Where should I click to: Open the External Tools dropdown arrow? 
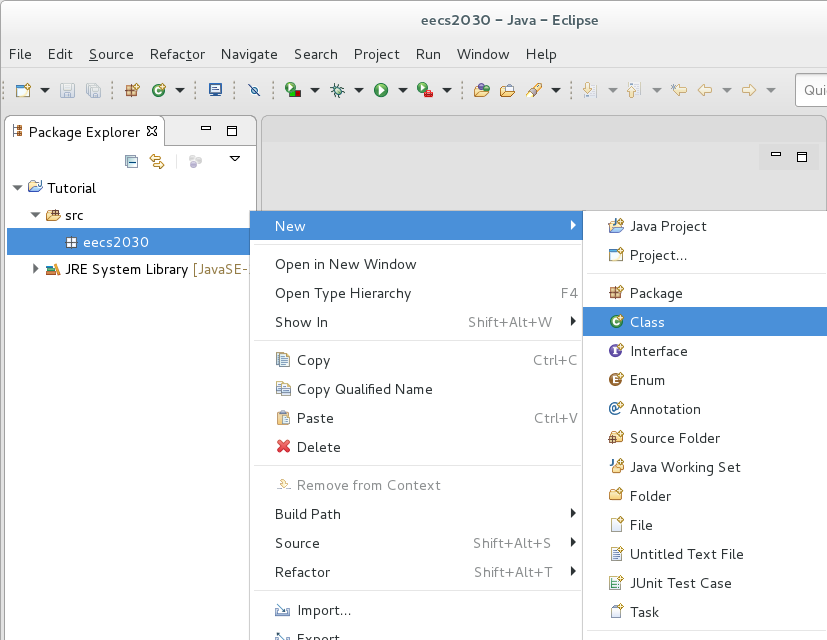(x=447, y=90)
